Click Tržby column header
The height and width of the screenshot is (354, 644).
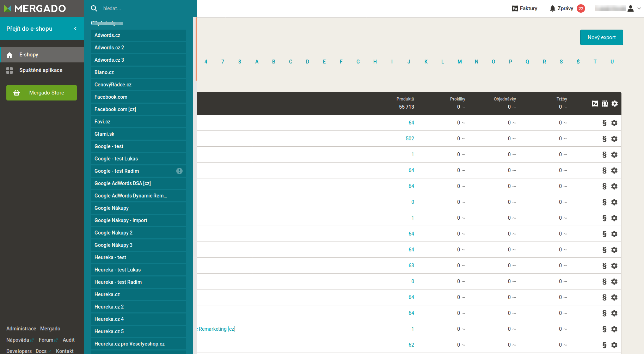coord(562,99)
